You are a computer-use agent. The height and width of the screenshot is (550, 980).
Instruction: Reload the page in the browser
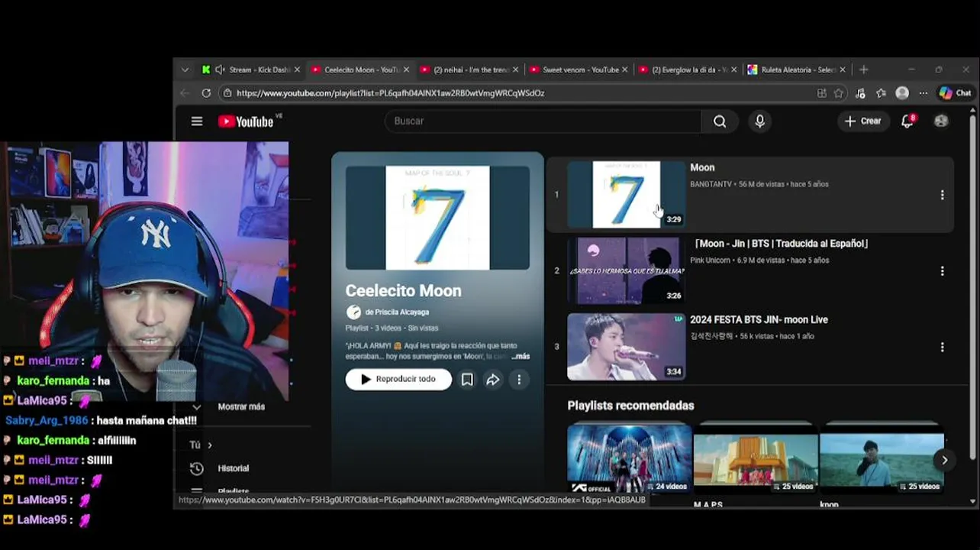[206, 93]
